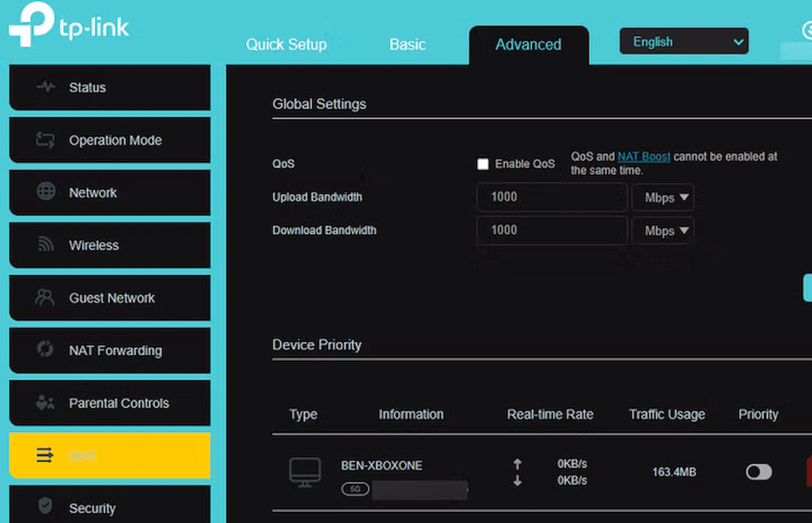This screenshot has height=523, width=812.
Task: Click the BEN-XBOXONE device name
Action: 381,465
